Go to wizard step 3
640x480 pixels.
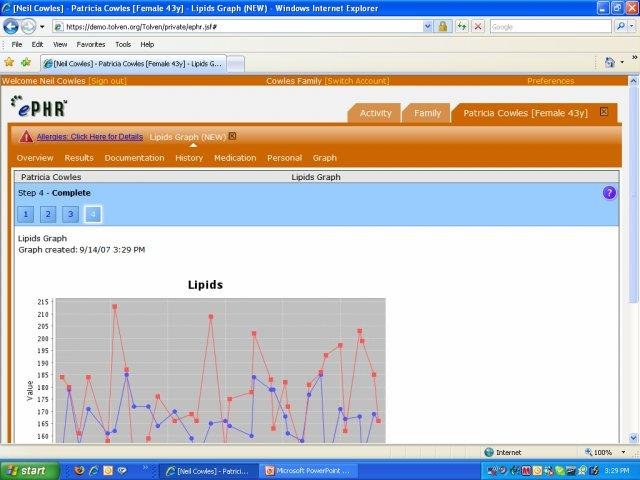(x=70, y=214)
